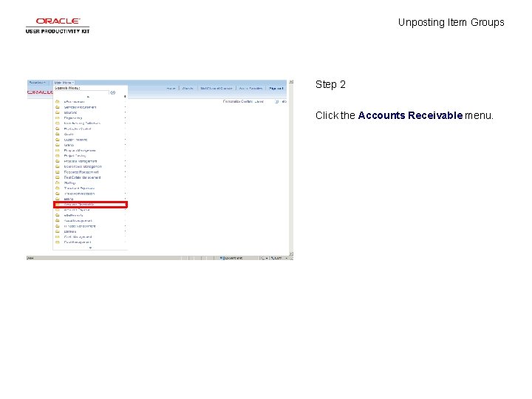Click the Supplier Contracts folder icon

(x=58, y=140)
